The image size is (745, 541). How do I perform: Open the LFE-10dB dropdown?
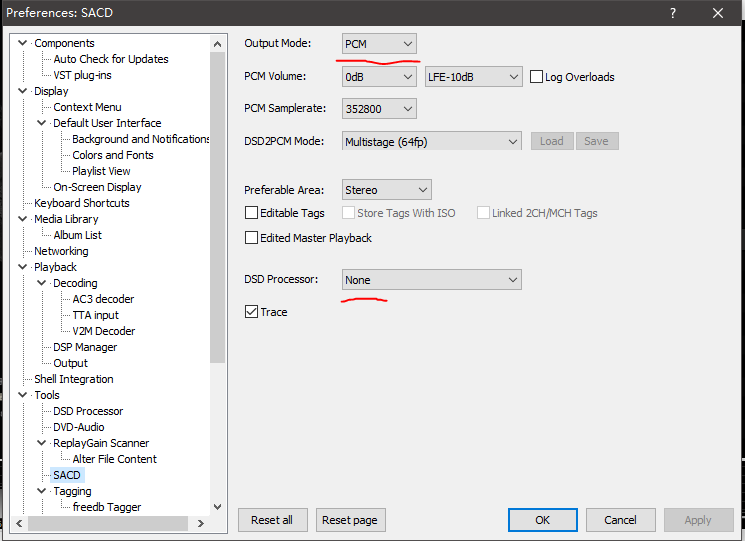(473, 77)
